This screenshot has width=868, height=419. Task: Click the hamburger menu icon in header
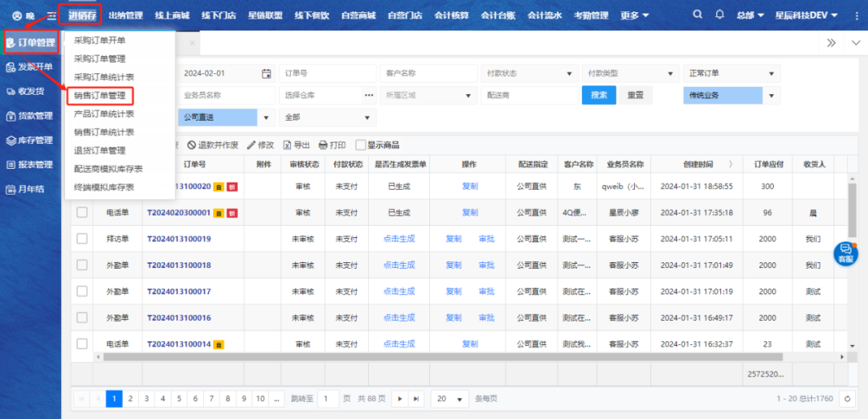click(x=51, y=16)
